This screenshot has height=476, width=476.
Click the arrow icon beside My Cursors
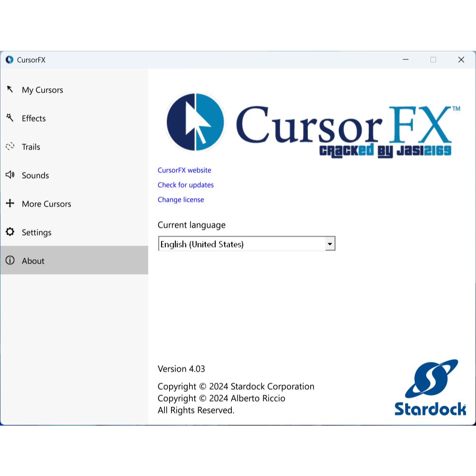click(10, 89)
